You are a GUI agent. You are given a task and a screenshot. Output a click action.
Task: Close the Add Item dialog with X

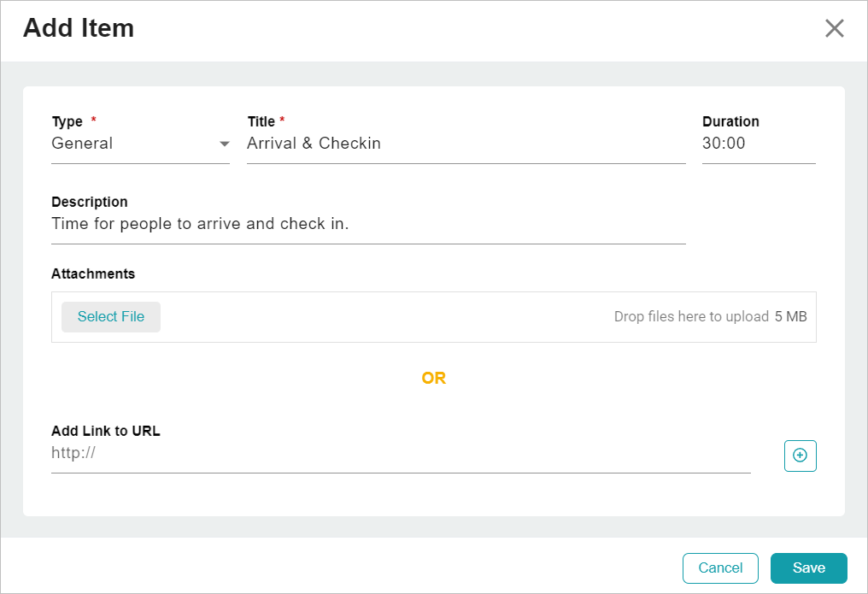click(834, 28)
